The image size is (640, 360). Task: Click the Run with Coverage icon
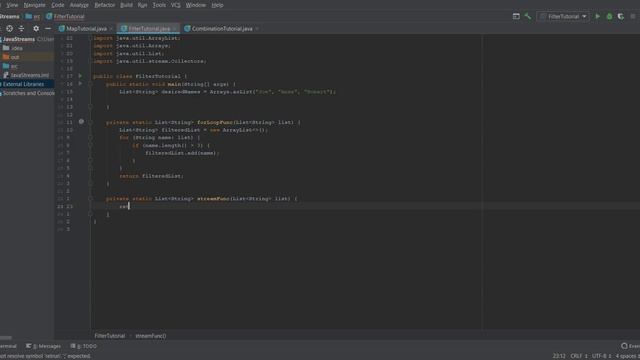click(621, 16)
